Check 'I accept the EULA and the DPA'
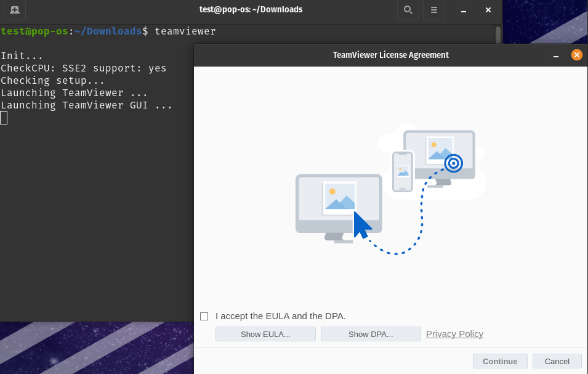The height and width of the screenshot is (374, 588). point(204,317)
